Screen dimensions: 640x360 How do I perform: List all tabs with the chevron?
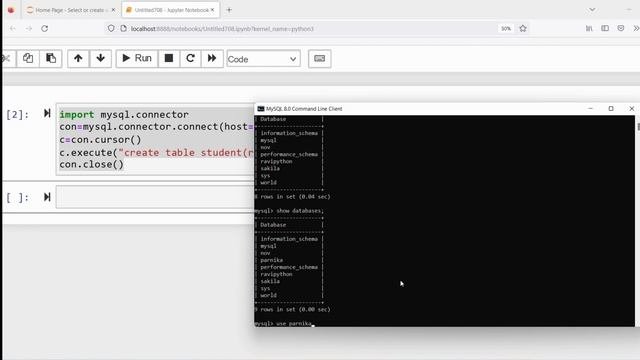pos(592,9)
